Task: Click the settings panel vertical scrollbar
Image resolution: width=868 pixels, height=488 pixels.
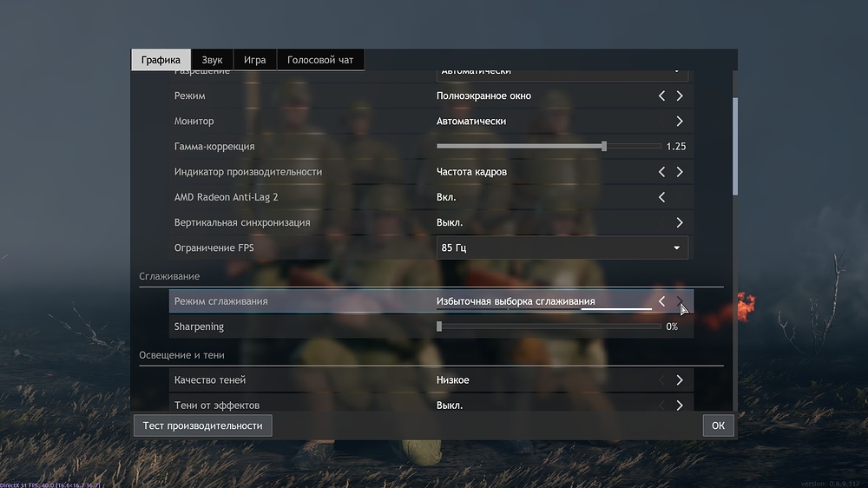Action: coord(734,146)
